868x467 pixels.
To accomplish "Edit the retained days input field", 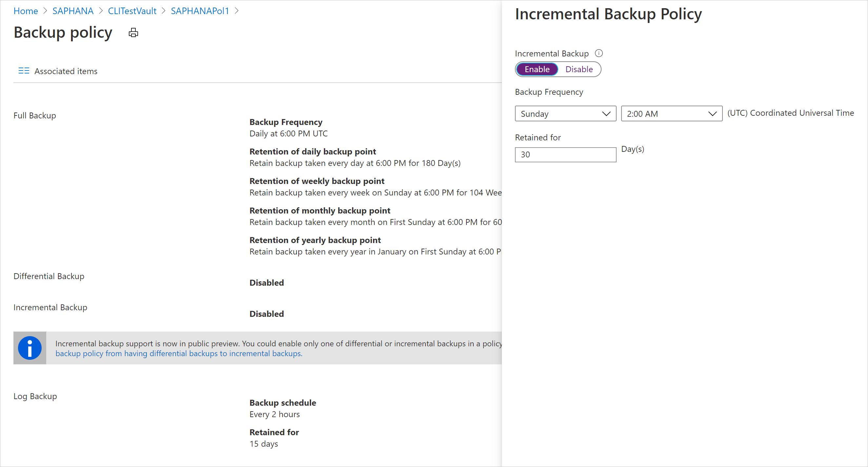I will coord(566,154).
